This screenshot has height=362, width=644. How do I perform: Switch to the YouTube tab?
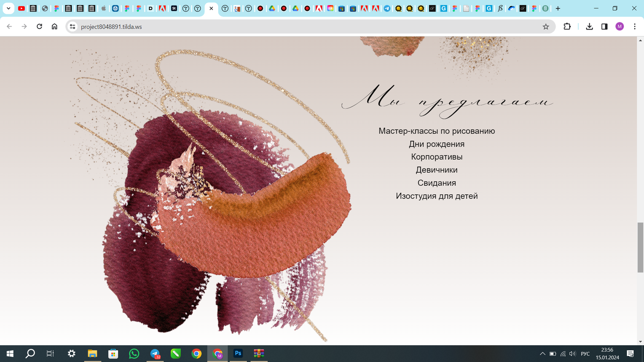[x=21, y=8]
